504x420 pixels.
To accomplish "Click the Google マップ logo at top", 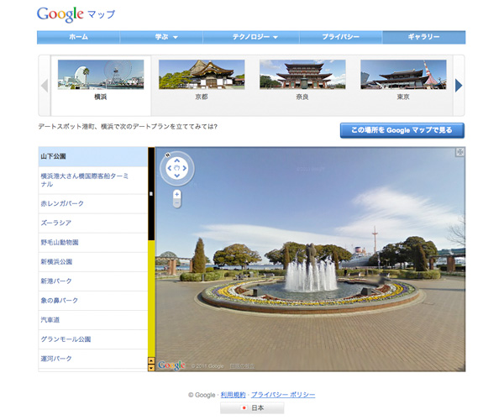I will point(76,14).
